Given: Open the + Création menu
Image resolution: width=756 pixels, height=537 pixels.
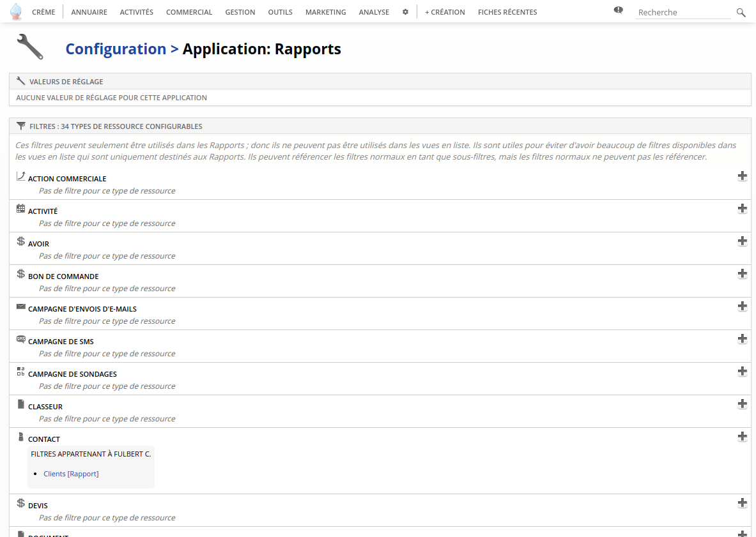Looking at the screenshot, I should point(445,12).
